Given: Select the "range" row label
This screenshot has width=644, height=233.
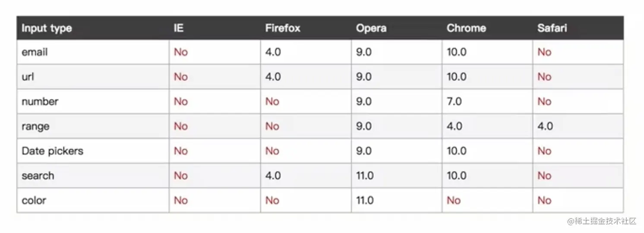Looking at the screenshot, I should click(35, 126).
